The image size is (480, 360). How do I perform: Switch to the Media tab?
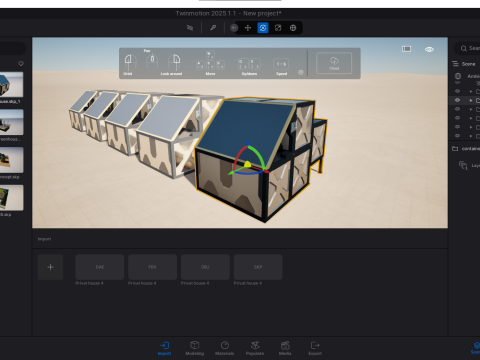(x=285, y=348)
